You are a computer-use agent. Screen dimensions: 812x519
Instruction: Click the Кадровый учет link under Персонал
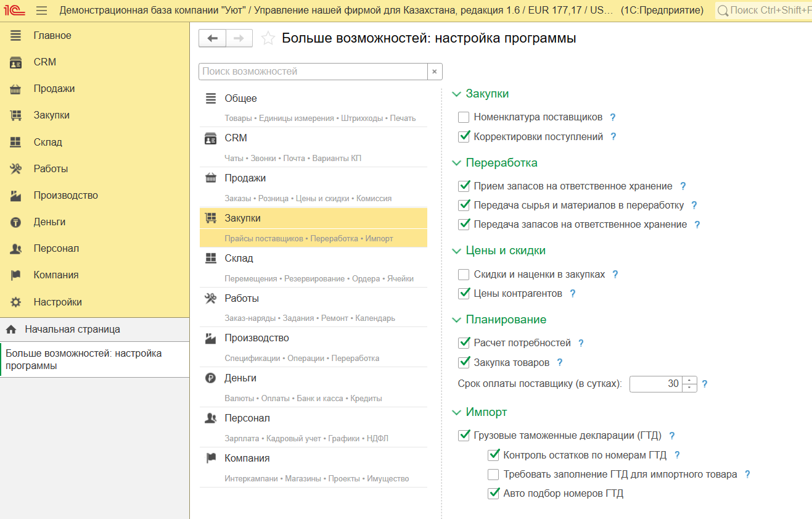[294, 438]
